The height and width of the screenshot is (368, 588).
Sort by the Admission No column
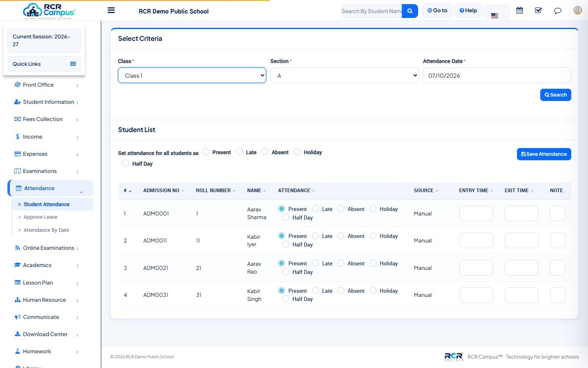coord(163,191)
